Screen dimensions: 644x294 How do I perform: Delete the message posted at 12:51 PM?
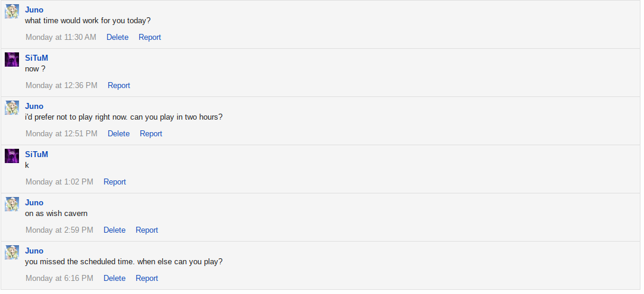[x=118, y=133]
